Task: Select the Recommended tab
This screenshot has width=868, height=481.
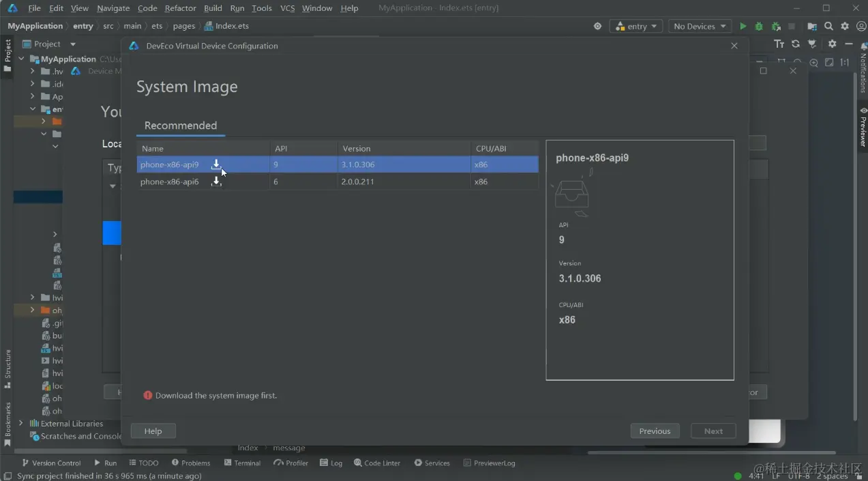Action: tap(181, 126)
